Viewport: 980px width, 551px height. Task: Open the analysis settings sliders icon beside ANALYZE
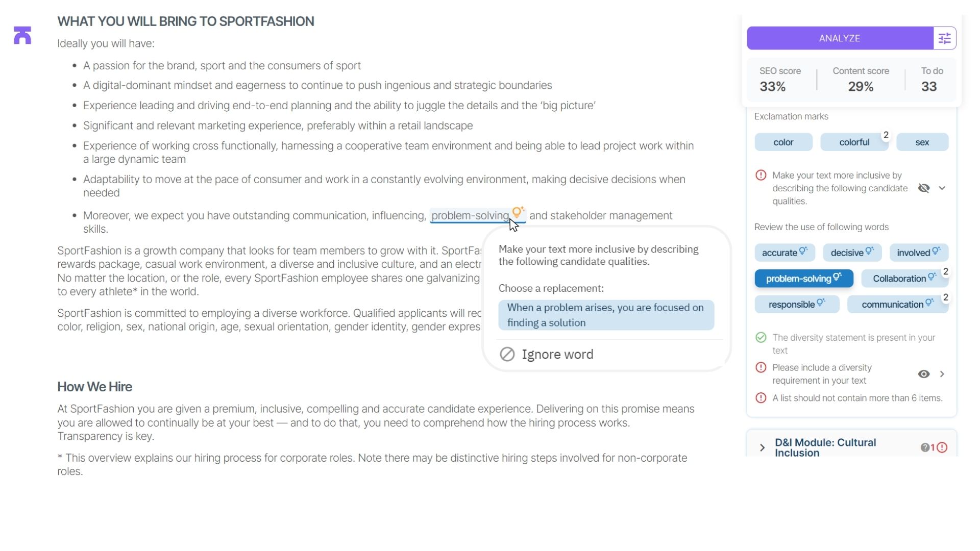pos(945,38)
